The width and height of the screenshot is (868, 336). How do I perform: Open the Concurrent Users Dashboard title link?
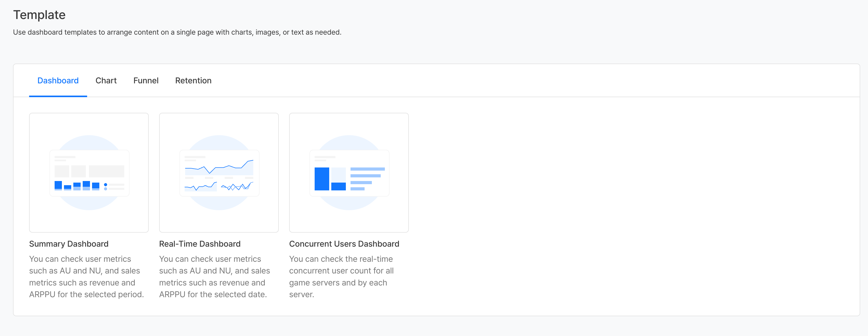344,244
